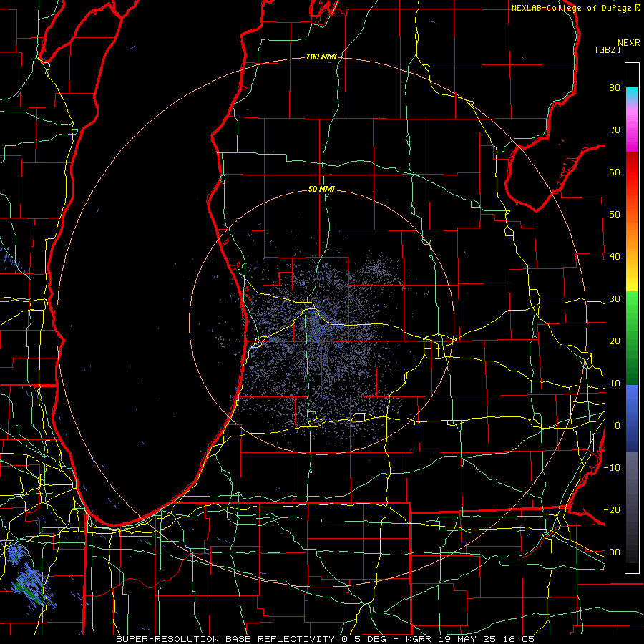Viewport: 644px width, 644px height.
Task: Click the 20 value on dBZ scale
Action: [x=615, y=341]
